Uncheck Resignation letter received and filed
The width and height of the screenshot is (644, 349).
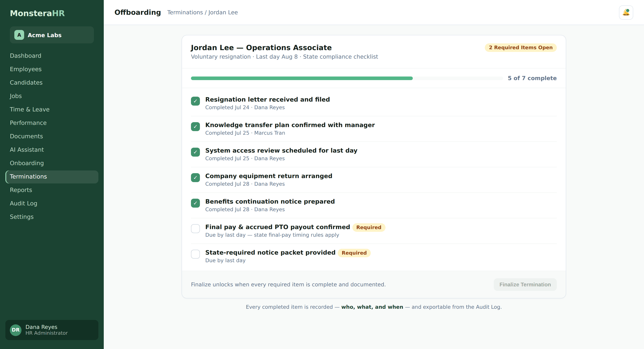tap(195, 101)
